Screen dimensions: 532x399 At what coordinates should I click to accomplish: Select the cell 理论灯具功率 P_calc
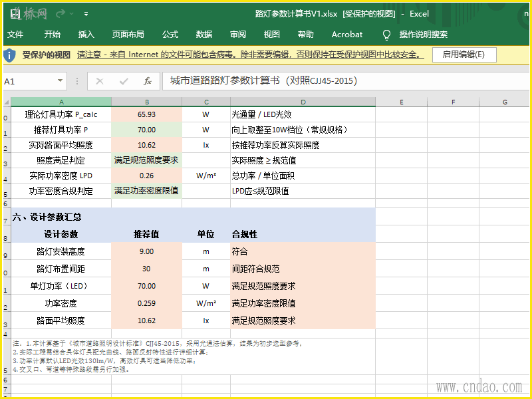(x=61, y=114)
